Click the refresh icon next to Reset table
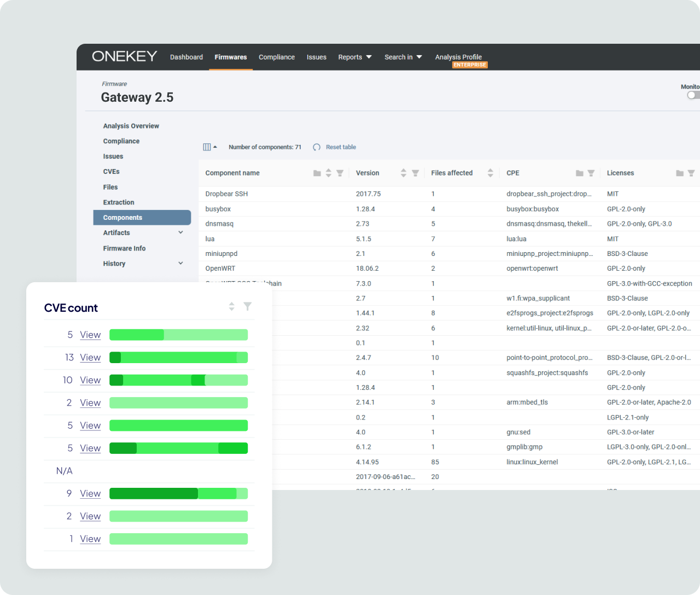 coord(316,147)
